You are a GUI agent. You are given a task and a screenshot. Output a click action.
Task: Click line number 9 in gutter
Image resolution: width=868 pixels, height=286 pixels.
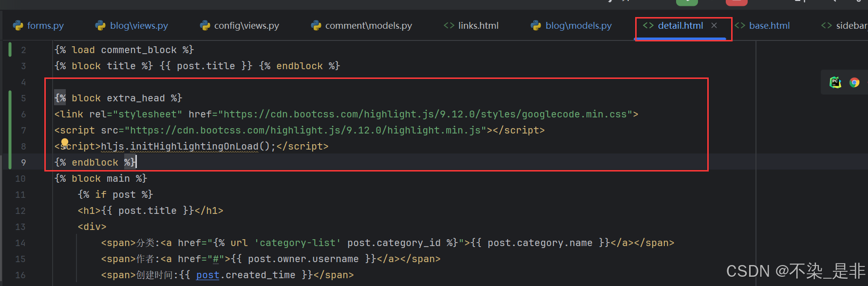pyautogui.click(x=23, y=163)
